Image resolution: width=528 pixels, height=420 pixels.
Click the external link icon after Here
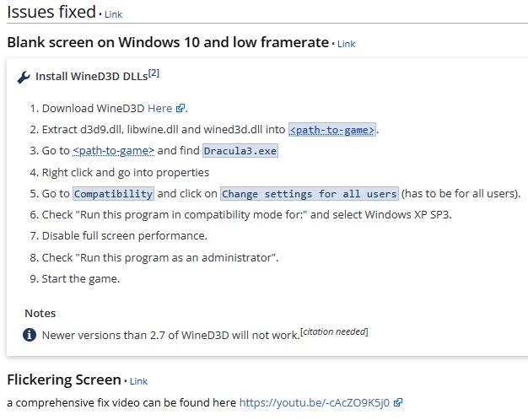coord(180,108)
